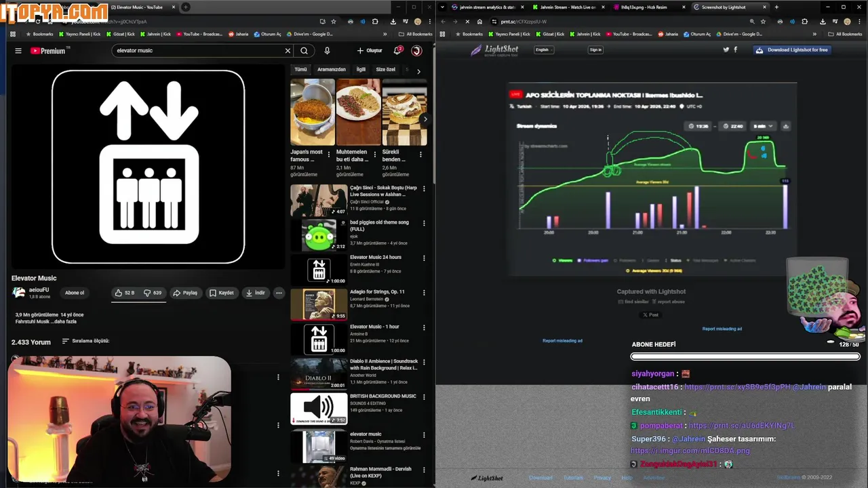Clear the elevator music search text
The image size is (868, 488).
point(288,51)
